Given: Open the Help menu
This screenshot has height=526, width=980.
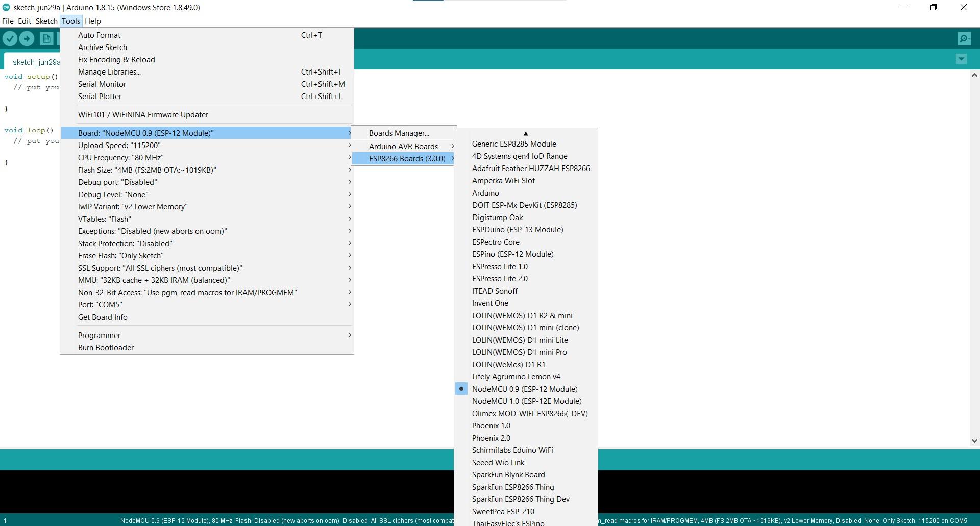Looking at the screenshot, I should point(93,21).
